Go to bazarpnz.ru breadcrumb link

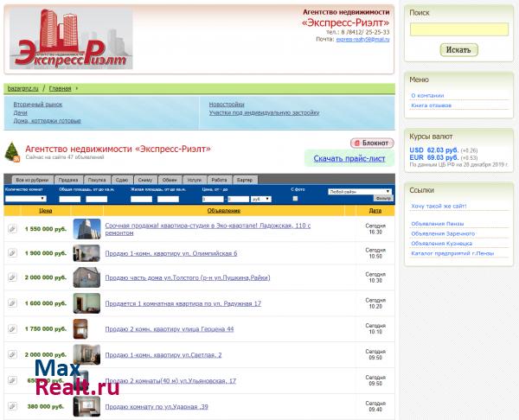pyautogui.click(x=22, y=89)
